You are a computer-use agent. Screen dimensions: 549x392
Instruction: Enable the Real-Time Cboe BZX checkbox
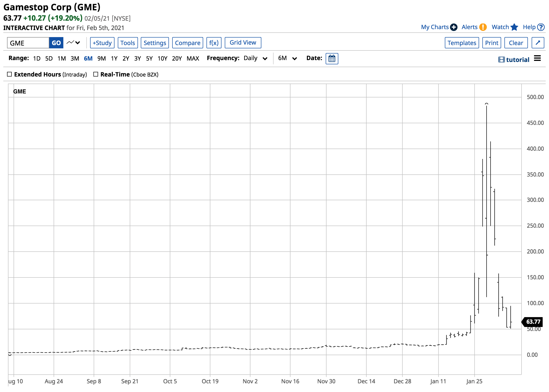click(x=96, y=74)
